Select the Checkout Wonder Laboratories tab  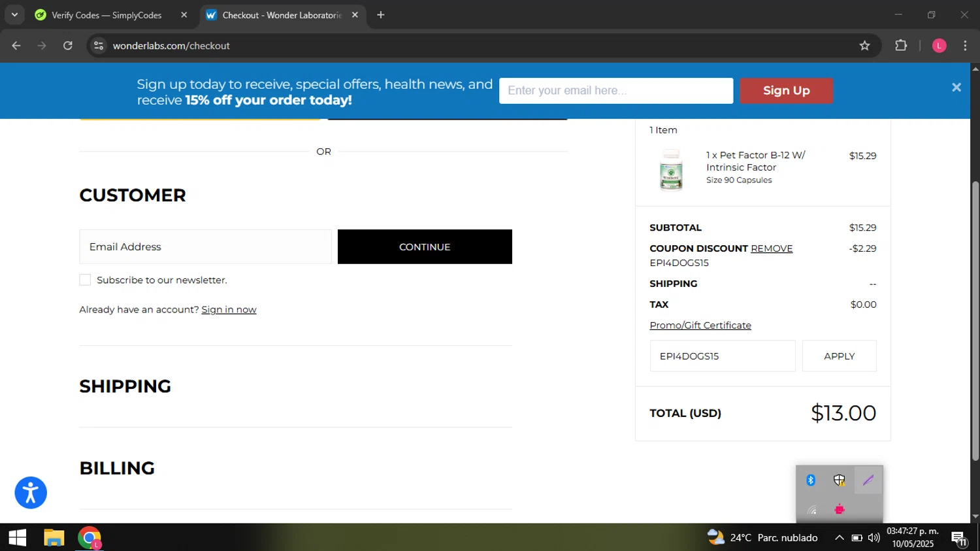pyautogui.click(x=282, y=14)
